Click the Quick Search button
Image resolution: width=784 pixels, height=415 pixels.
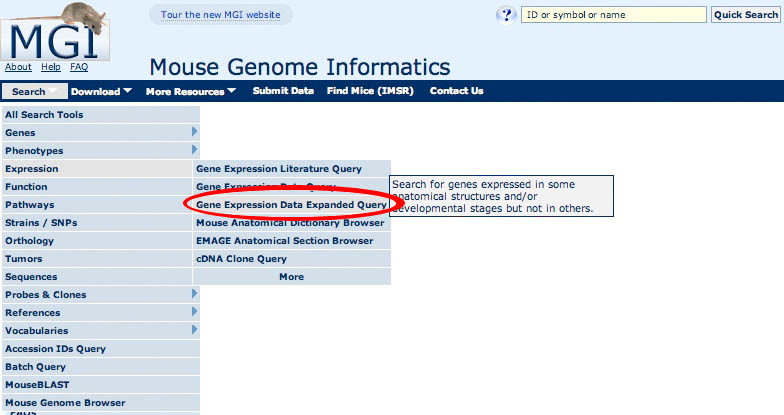tap(746, 14)
